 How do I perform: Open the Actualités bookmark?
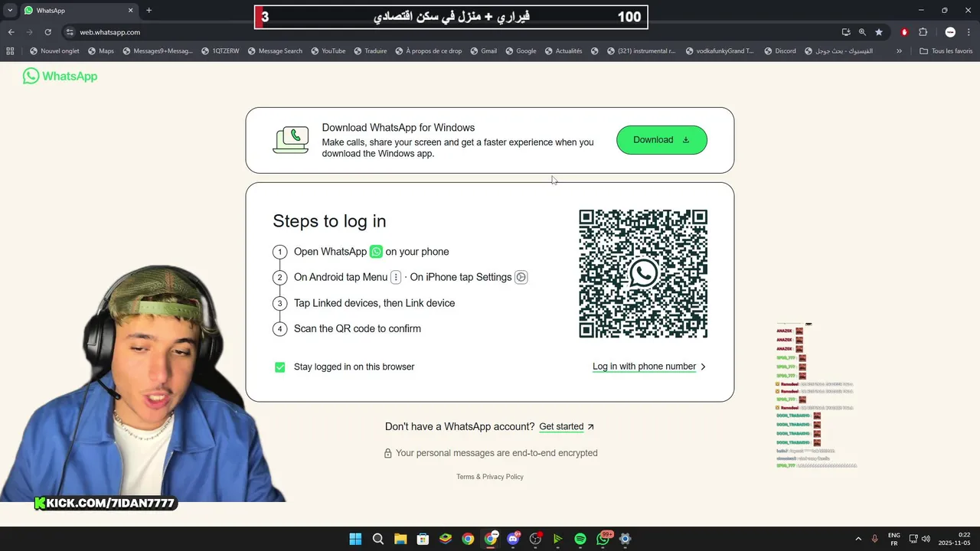click(x=563, y=51)
